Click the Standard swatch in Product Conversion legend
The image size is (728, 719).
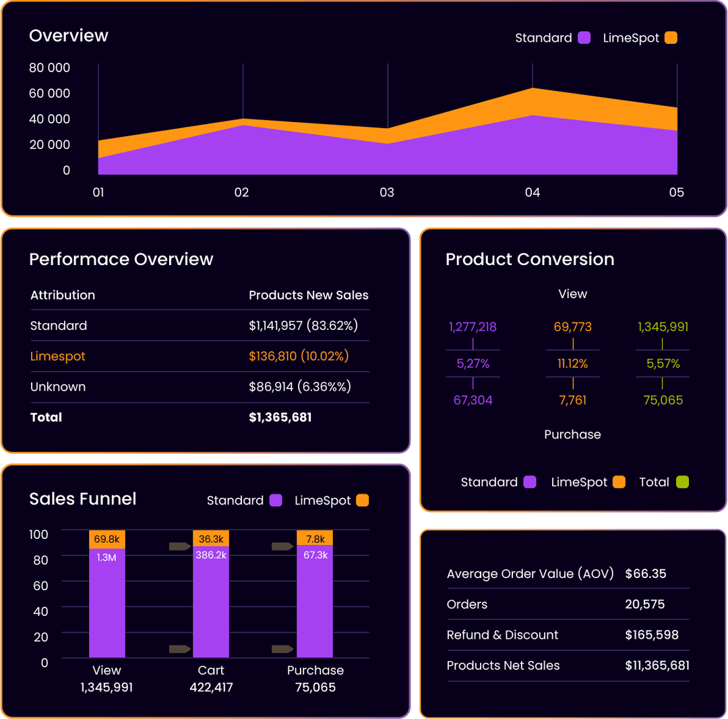pos(530,482)
